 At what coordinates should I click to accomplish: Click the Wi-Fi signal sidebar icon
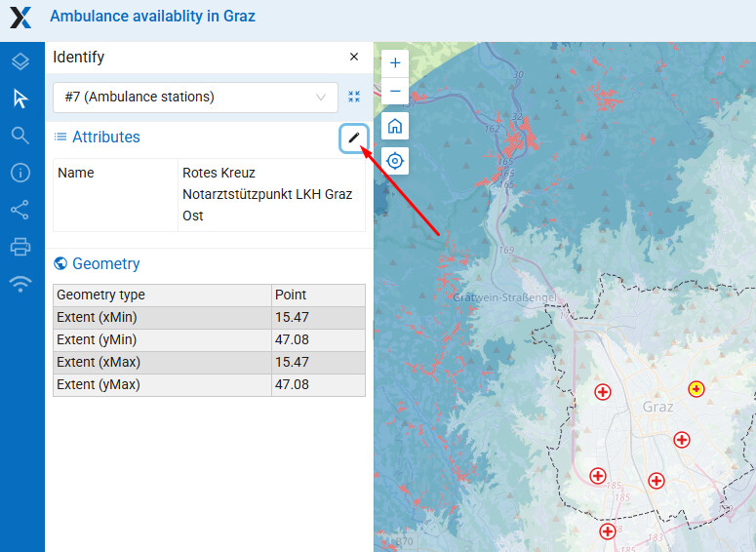tap(20, 284)
